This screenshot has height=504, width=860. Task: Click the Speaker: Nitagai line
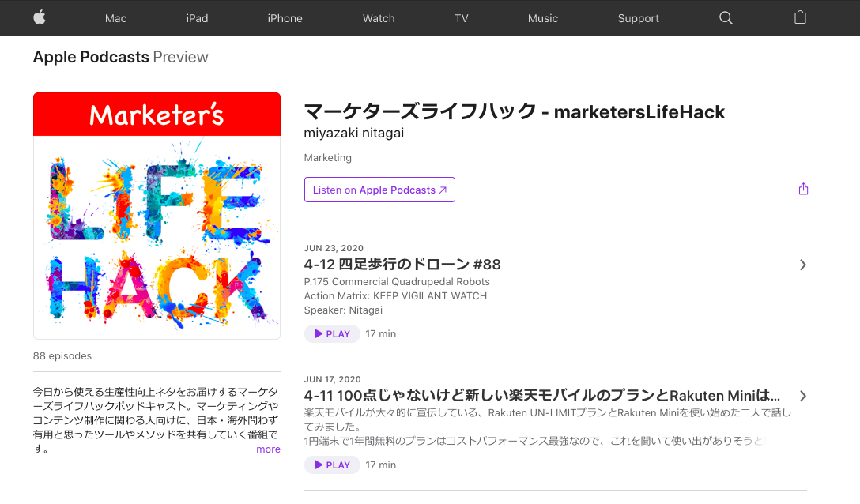click(x=343, y=310)
